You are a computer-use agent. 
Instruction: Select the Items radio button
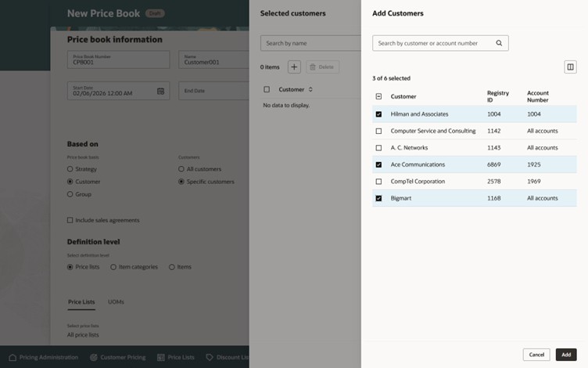pyautogui.click(x=171, y=267)
